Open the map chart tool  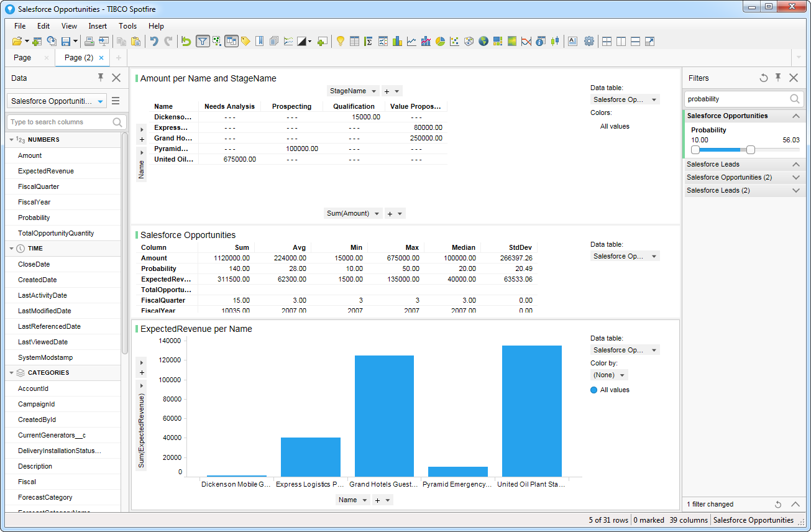(x=483, y=41)
